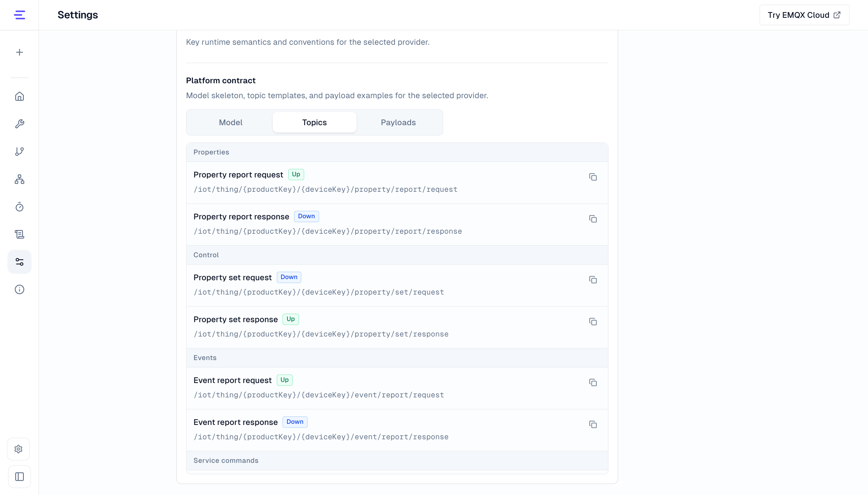This screenshot has width=868, height=495.
Task: Click the Try EMQX Cloud button
Action: (804, 15)
